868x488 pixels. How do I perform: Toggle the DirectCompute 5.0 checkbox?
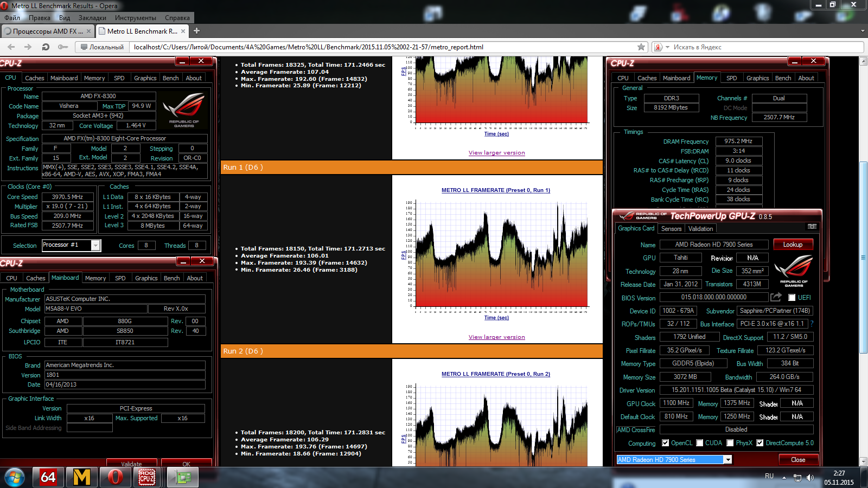point(760,443)
